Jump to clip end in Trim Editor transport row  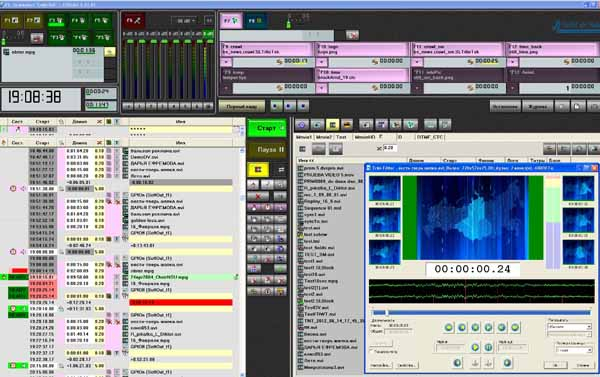[515, 327]
